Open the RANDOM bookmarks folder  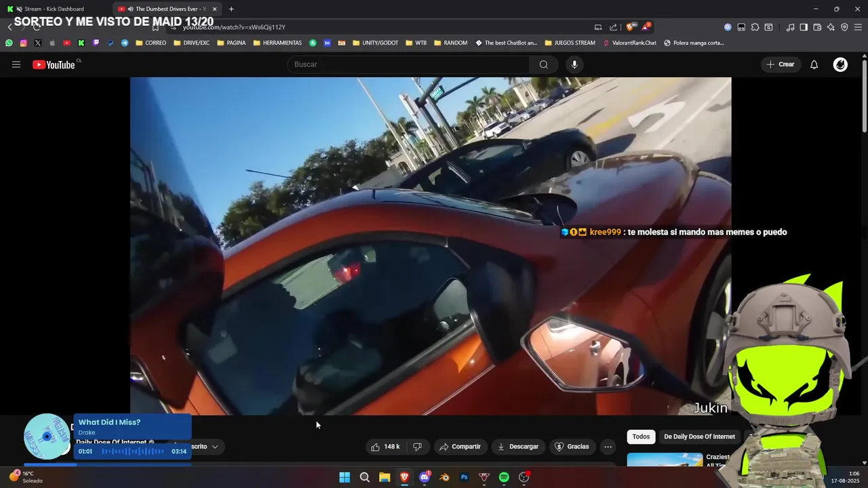point(450,43)
